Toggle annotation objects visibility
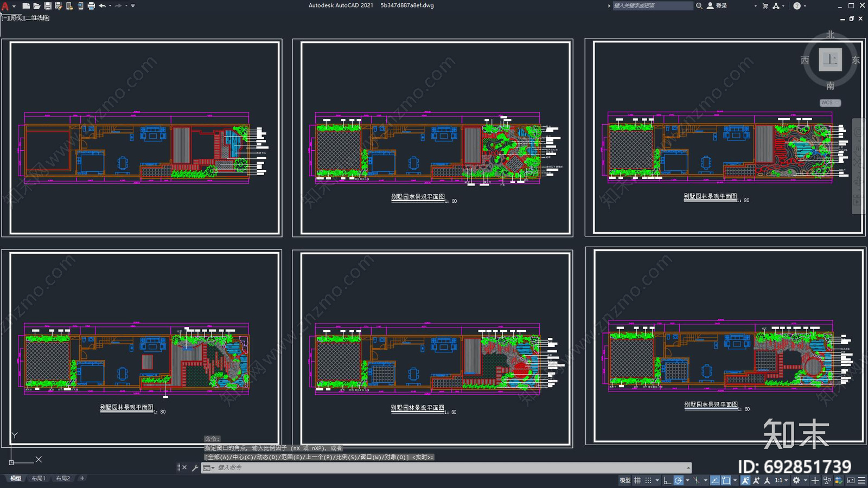Screen dimensions: 868x488 745,480
